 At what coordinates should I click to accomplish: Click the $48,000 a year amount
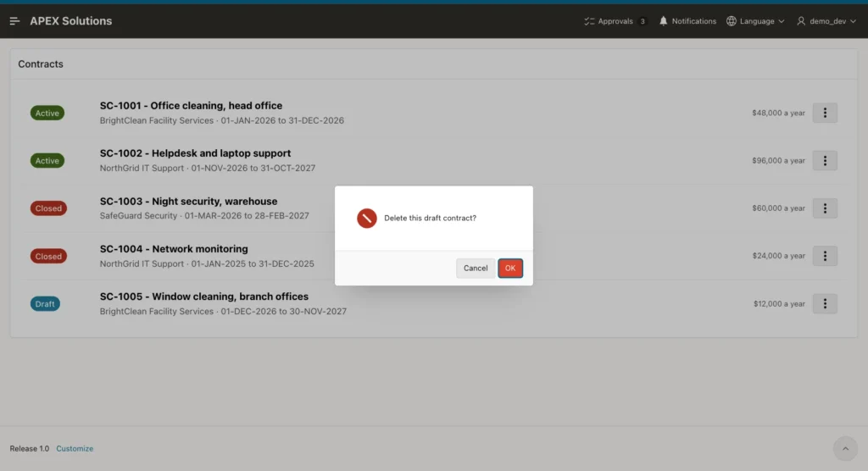(778, 113)
